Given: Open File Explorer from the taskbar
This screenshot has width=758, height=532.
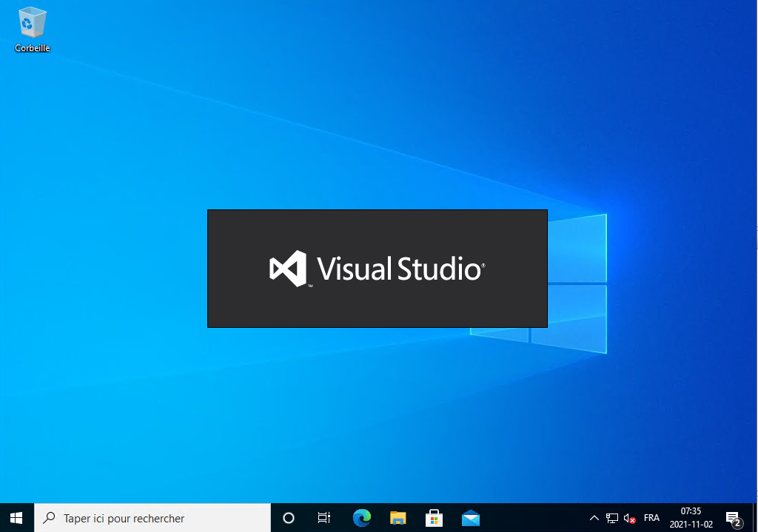Looking at the screenshot, I should pos(398,518).
